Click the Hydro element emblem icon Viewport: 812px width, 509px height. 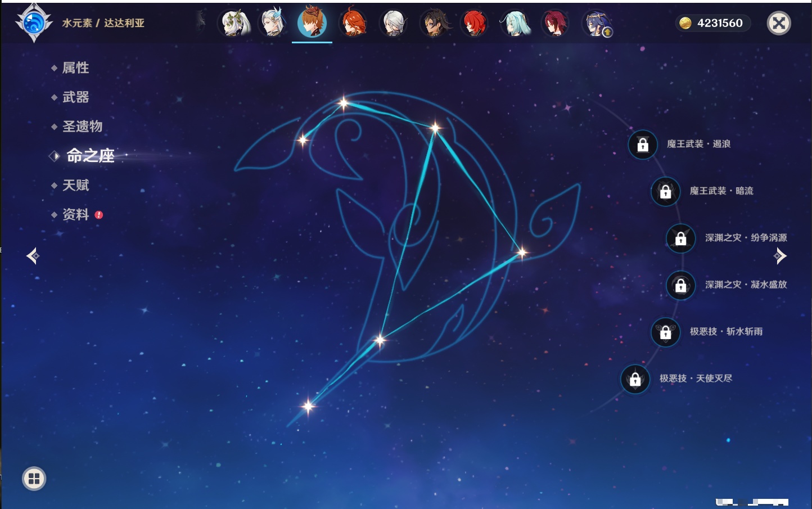34,23
